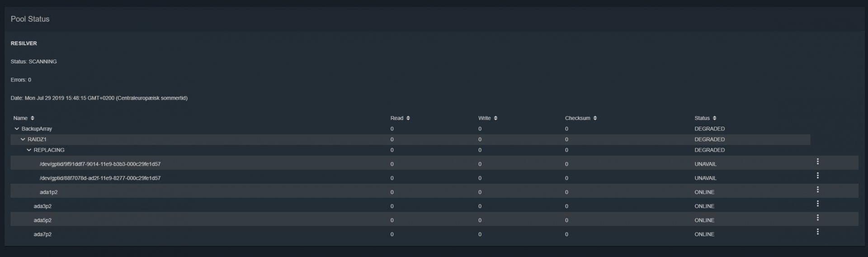The image size is (868, 257).
Task: Sort by Name using the sort arrows
Action: pos(33,118)
